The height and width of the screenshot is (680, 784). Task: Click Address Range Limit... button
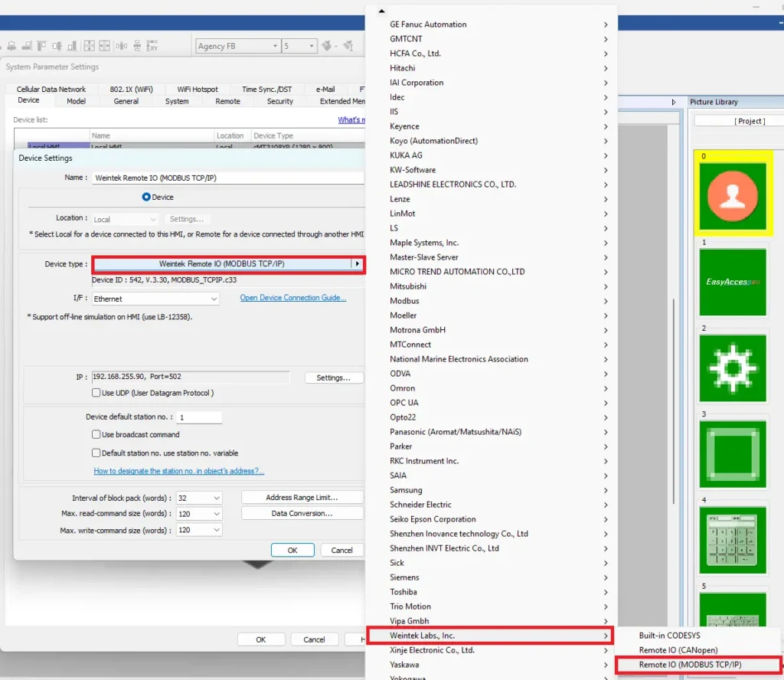302,498
